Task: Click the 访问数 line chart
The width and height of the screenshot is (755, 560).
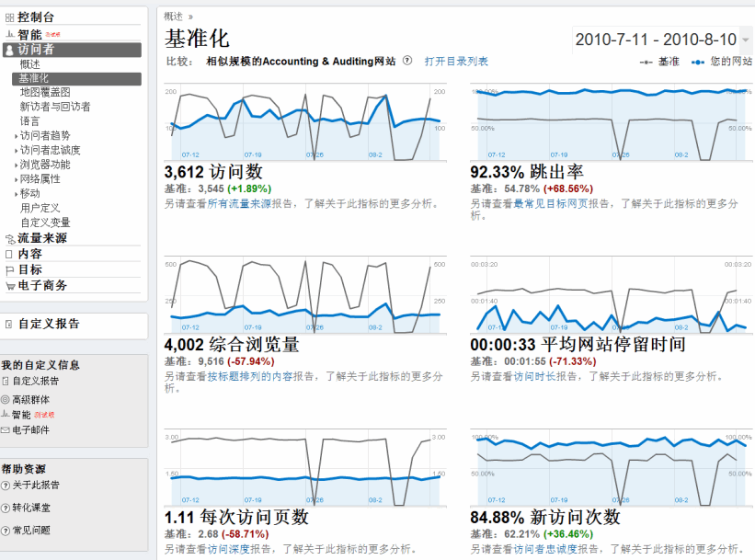Action: (x=304, y=120)
